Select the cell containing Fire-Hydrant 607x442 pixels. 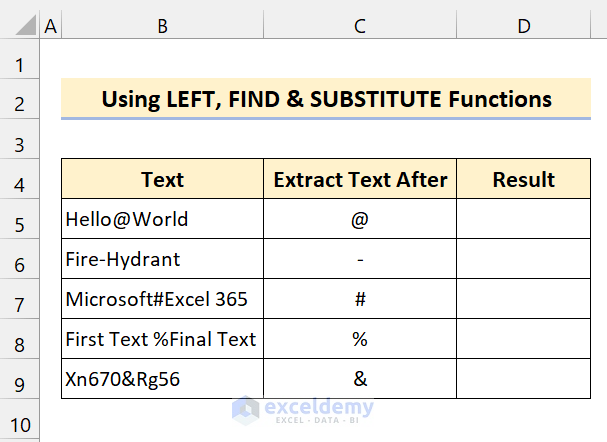[x=161, y=259]
